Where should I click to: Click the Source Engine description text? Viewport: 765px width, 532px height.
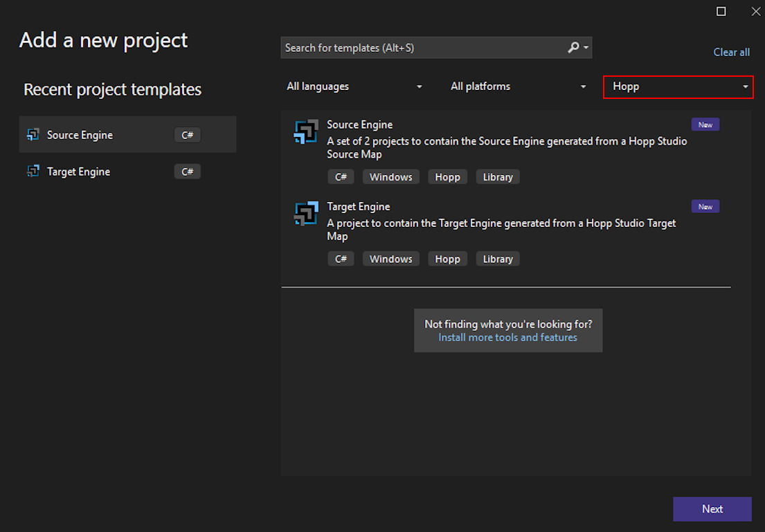[507, 148]
